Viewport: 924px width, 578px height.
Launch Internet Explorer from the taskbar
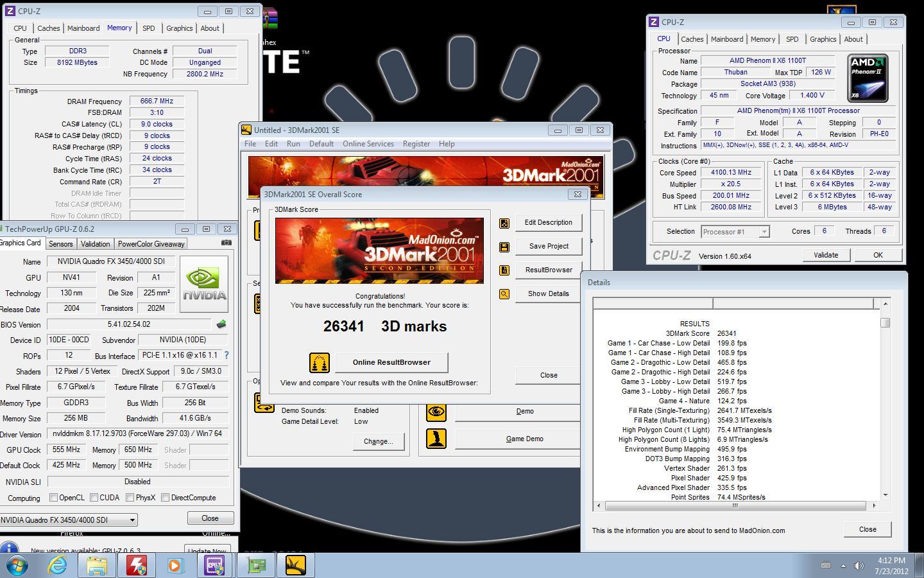coord(58,566)
